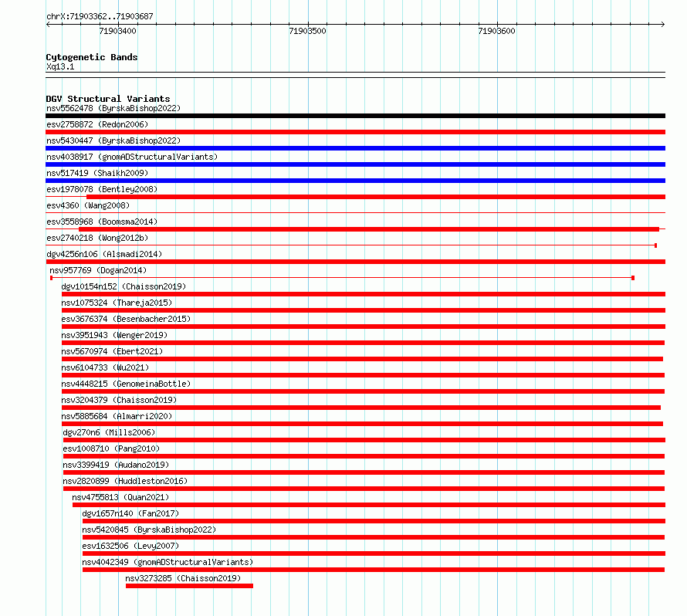Select nsv957769 (Dogan2014) variant label

[98, 270]
